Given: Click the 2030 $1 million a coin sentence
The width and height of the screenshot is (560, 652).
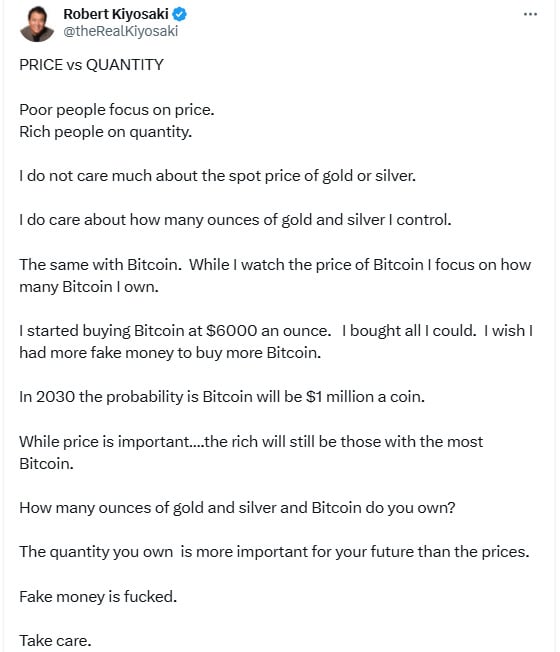Looking at the screenshot, I should [222, 397].
